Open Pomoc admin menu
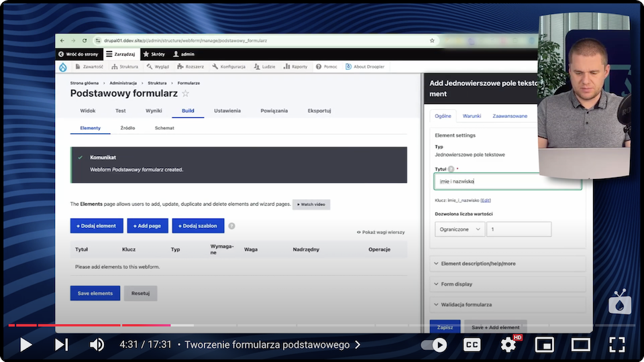 pyautogui.click(x=327, y=66)
